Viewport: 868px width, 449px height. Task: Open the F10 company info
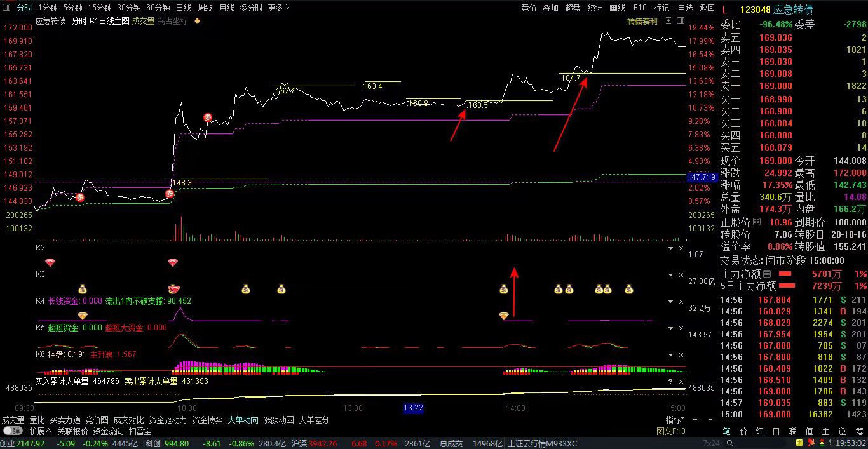[x=640, y=8]
